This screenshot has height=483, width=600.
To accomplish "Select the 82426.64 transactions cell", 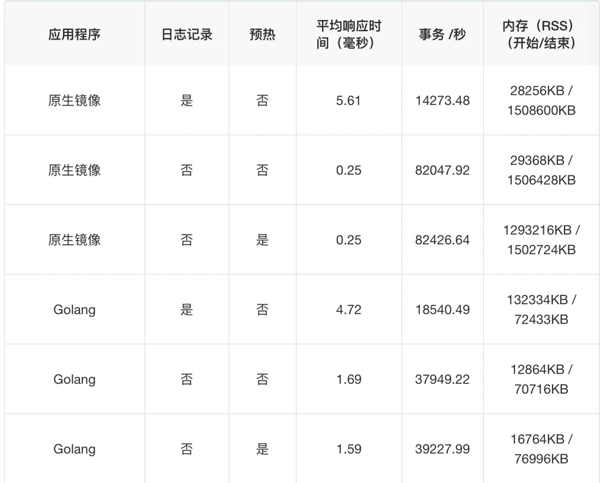I will pyautogui.click(x=448, y=240).
